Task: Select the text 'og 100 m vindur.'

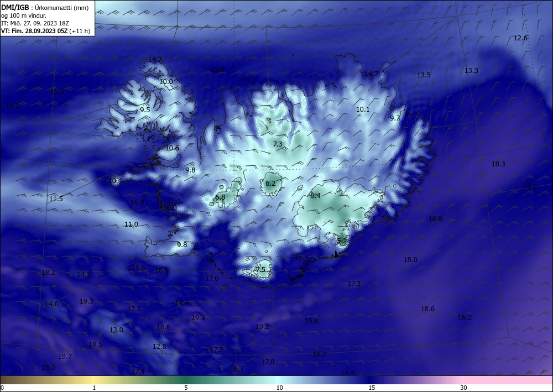Action: [24, 15]
